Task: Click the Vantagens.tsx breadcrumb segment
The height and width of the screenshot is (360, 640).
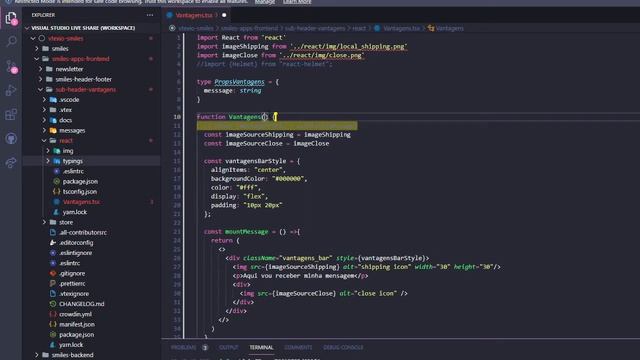Action: point(401,28)
